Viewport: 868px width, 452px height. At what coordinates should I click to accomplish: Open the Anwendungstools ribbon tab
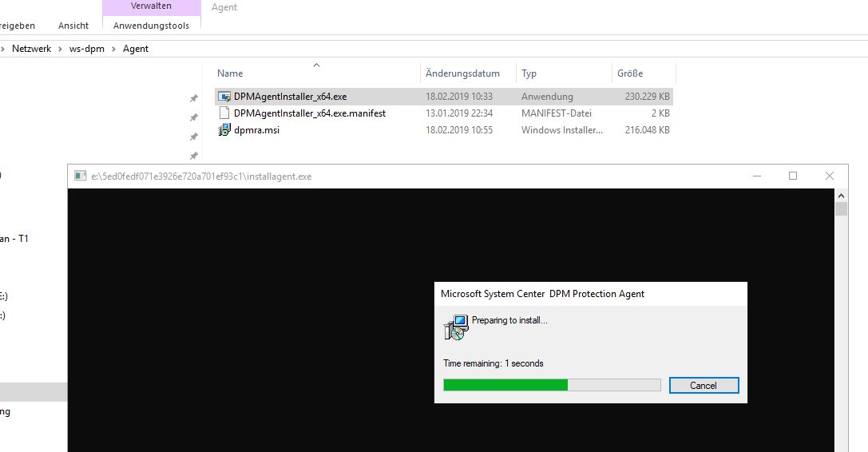pos(151,26)
